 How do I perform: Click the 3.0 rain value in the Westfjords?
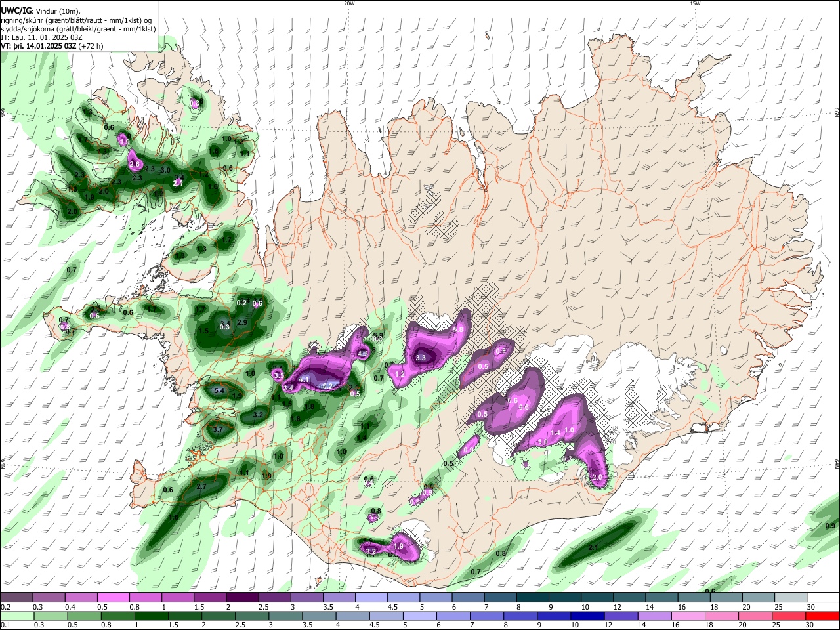(165, 170)
